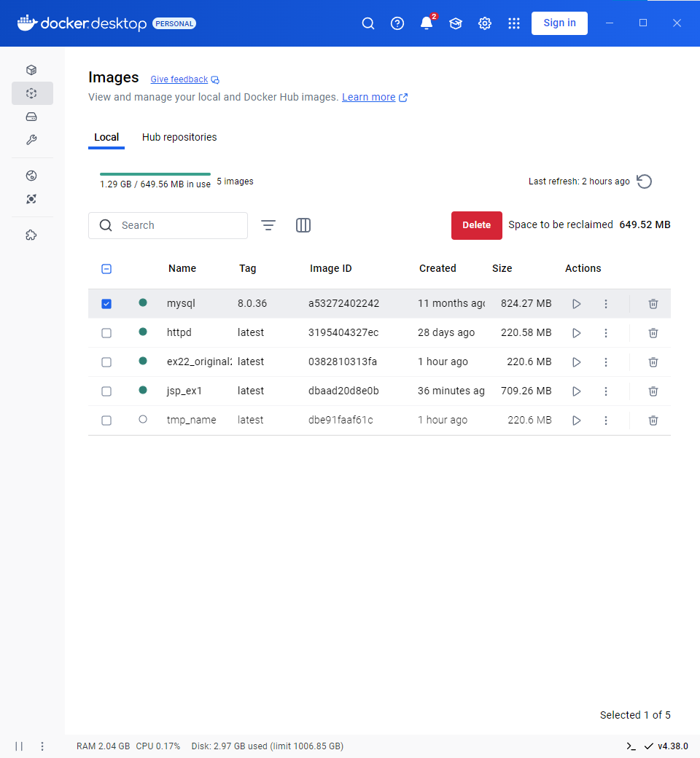
Task: Click the tmp_name image name
Action: pos(192,420)
